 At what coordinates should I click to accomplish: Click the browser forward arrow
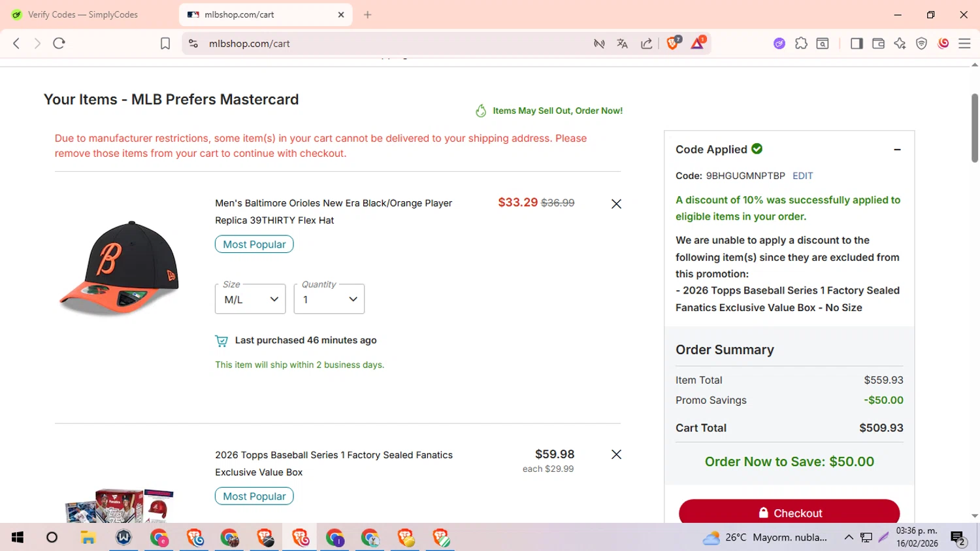coord(37,43)
